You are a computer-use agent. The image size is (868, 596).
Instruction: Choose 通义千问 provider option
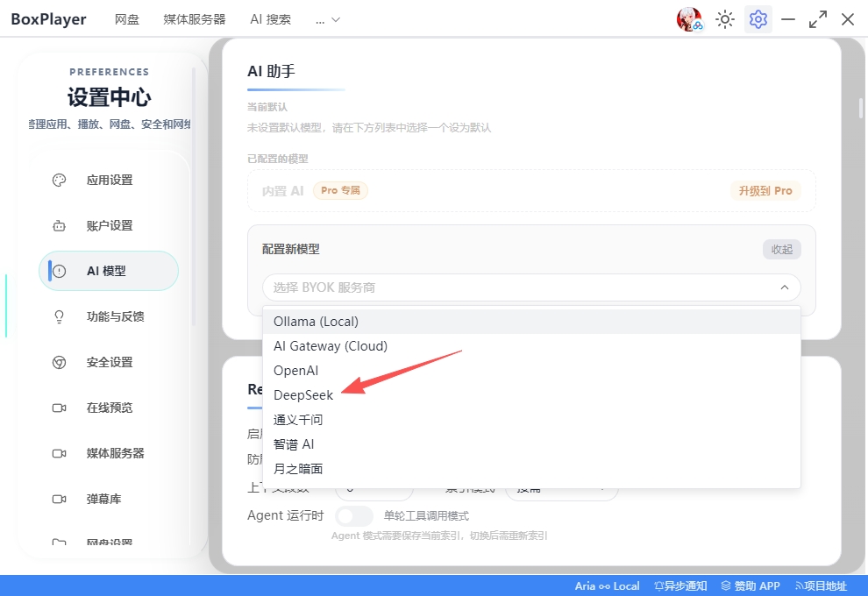tap(531, 420)
